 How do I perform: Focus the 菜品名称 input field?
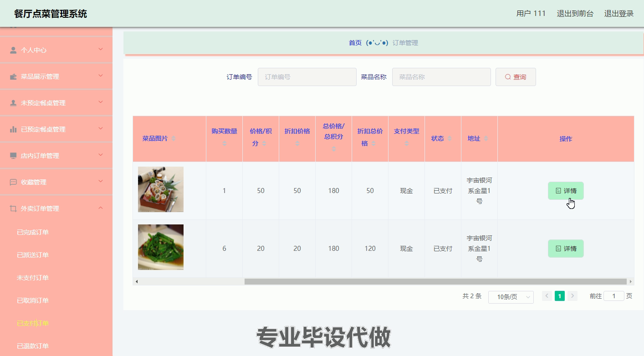point(441,77)
